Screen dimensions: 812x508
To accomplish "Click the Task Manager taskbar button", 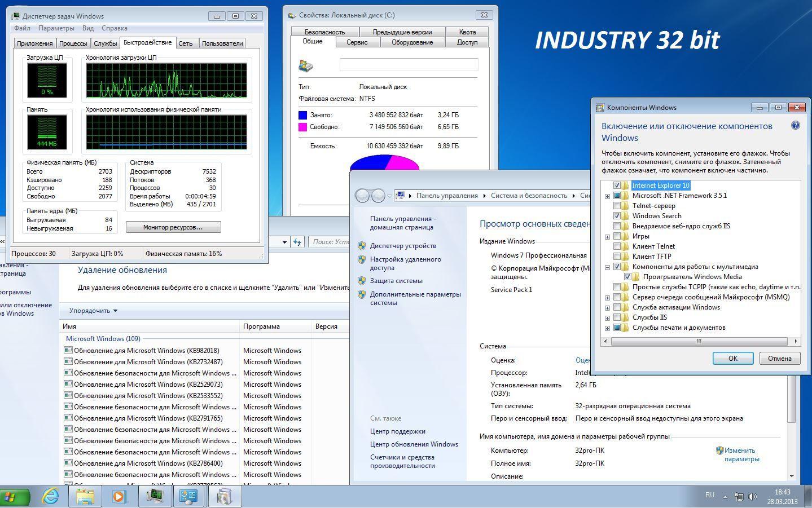I will (155, 496).
